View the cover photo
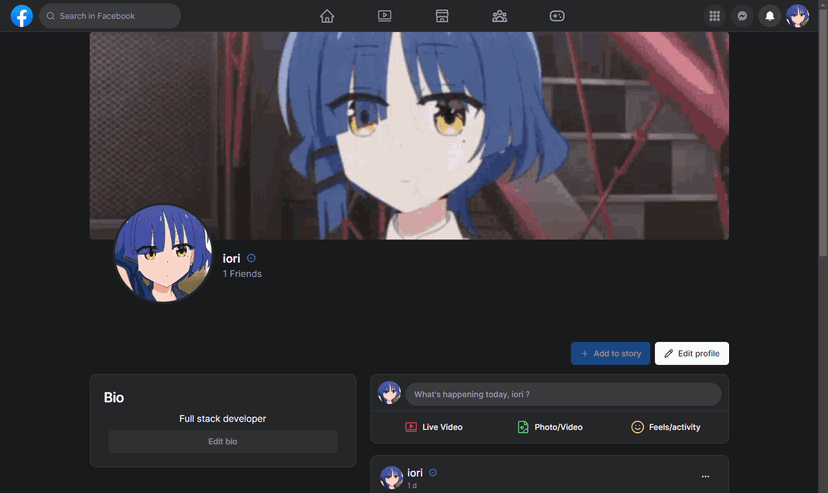This screenshot has height=493, width=828. coord(409,136)
